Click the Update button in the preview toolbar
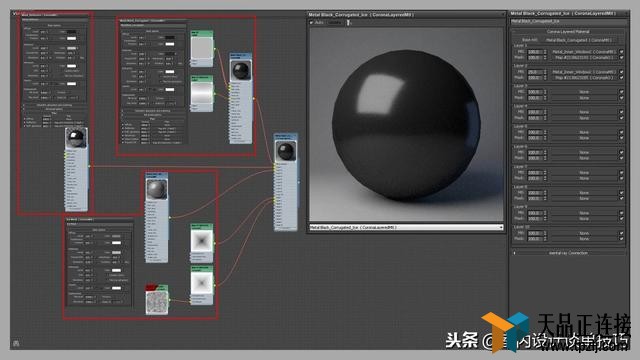 (x=334, y=22)
